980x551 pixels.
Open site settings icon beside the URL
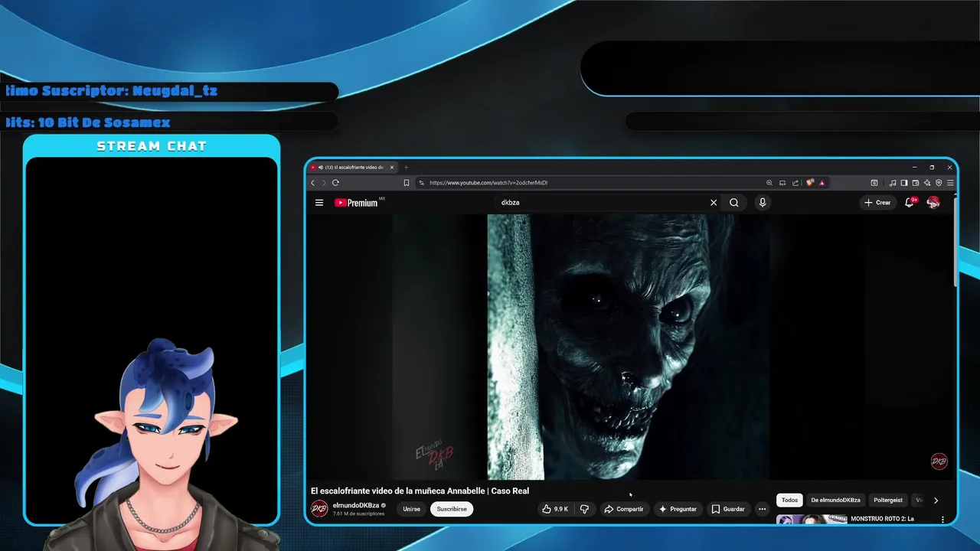point(421,183)
